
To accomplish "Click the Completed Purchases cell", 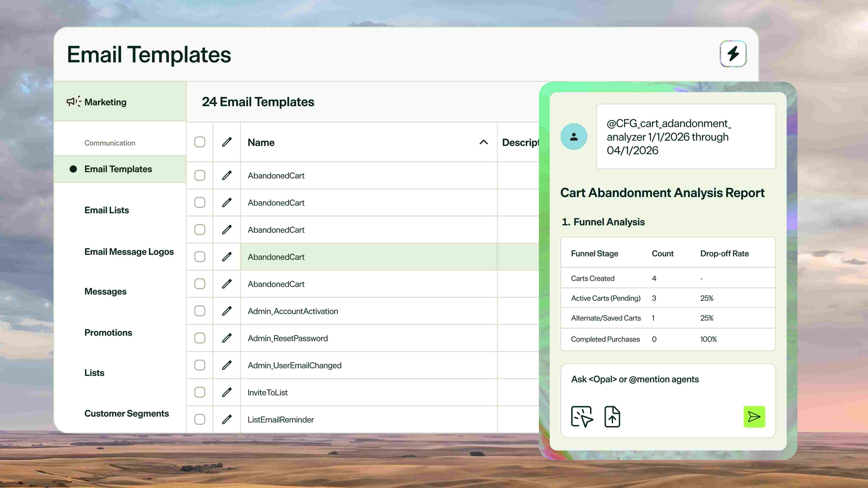I will point(605,339).
